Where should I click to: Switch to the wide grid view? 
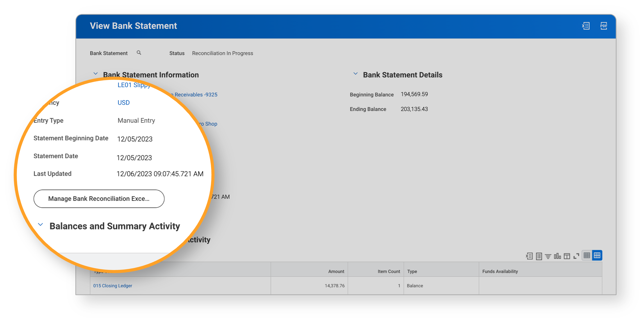click(x=597, y=255)
